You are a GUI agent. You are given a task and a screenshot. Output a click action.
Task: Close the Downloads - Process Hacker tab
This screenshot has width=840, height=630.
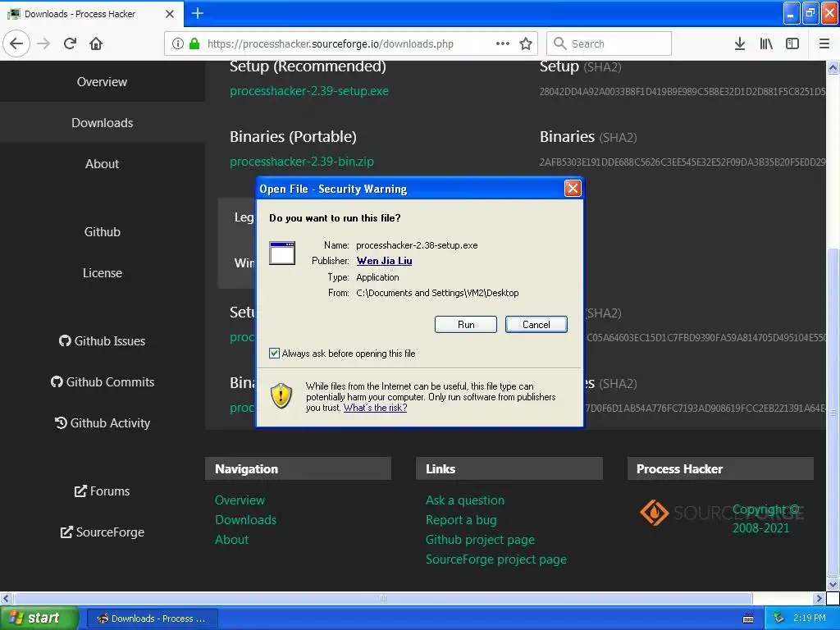click(170, 14)
